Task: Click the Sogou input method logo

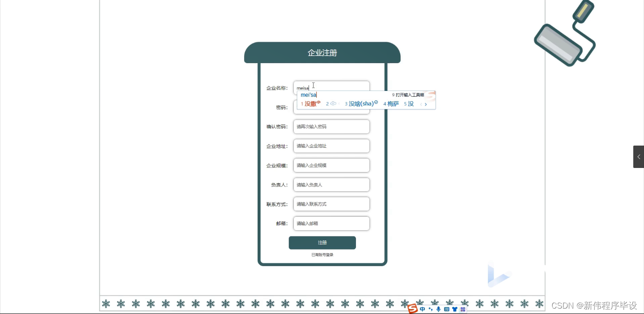Action: pos(413,309)
